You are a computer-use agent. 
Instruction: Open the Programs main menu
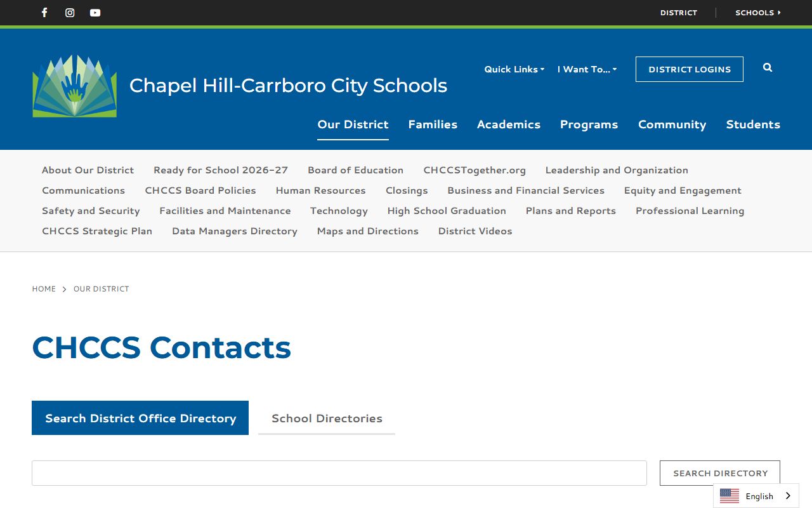[589, 124]
